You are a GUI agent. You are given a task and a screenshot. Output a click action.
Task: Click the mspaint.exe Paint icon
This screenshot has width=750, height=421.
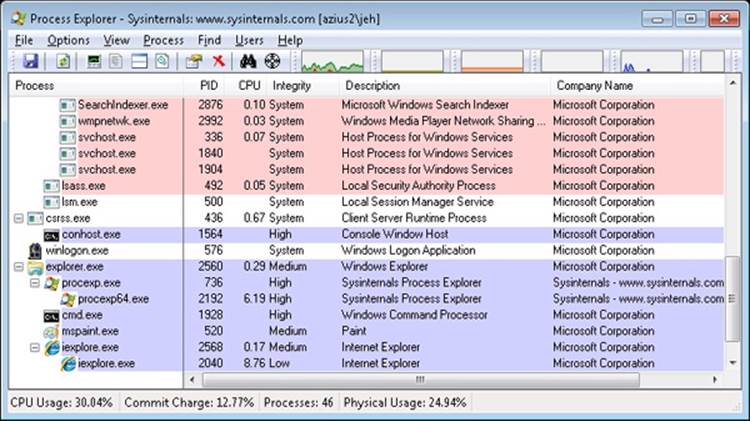(x=51, y=332)
